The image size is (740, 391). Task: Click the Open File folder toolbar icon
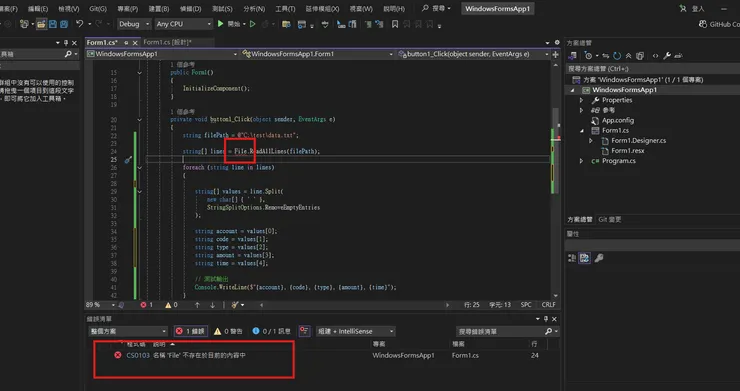41,24
